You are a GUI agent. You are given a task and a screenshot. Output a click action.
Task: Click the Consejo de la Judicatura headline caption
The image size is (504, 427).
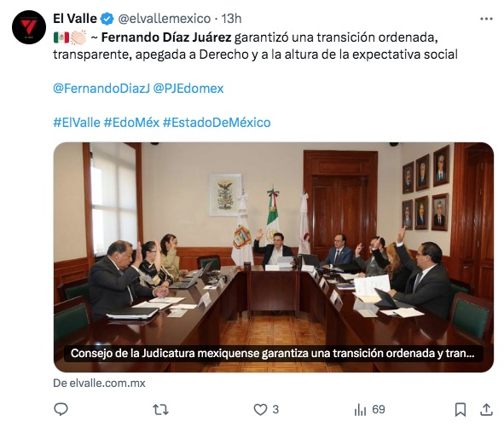click(x=272, y=354)
